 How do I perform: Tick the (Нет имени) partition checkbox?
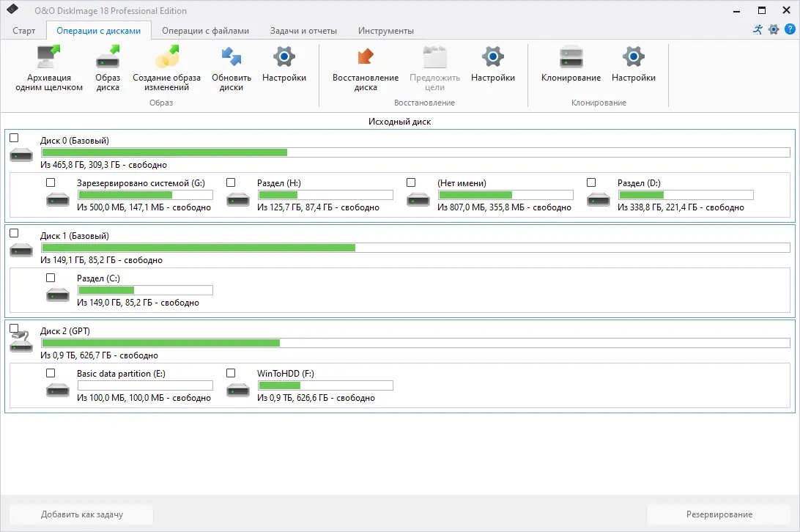tap(411, 182)
